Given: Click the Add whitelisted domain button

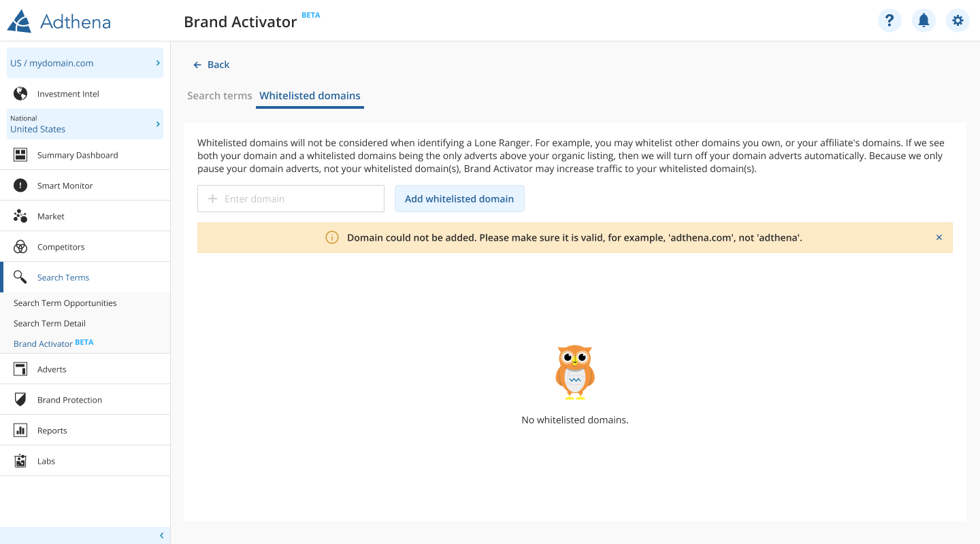Looking at the screenshot, I should point(459,199).
